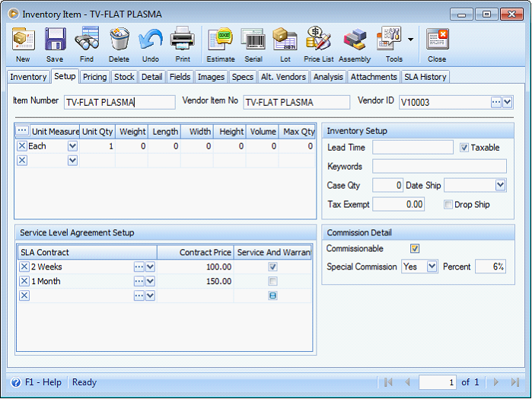Open the Assembly tool

pos(355,44)
